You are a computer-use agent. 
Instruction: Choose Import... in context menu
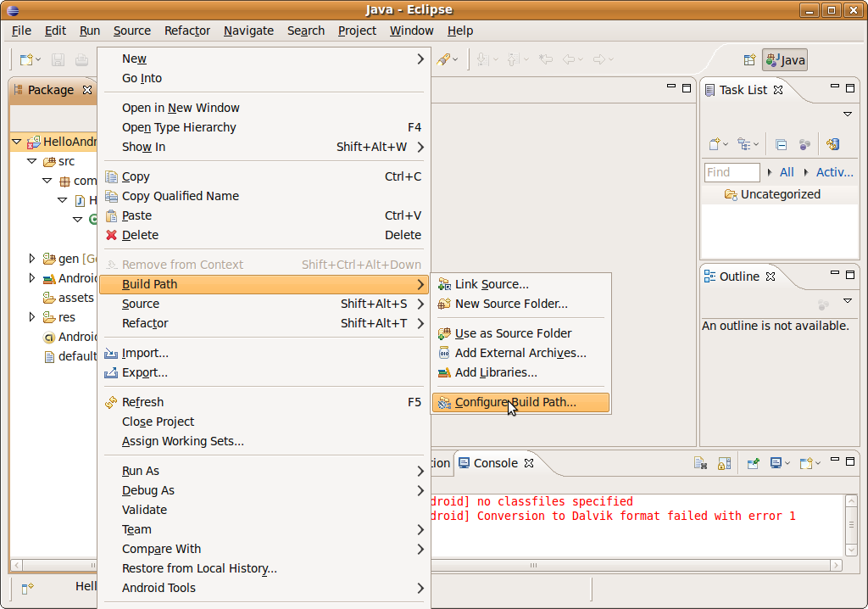[x=264, y=353]
